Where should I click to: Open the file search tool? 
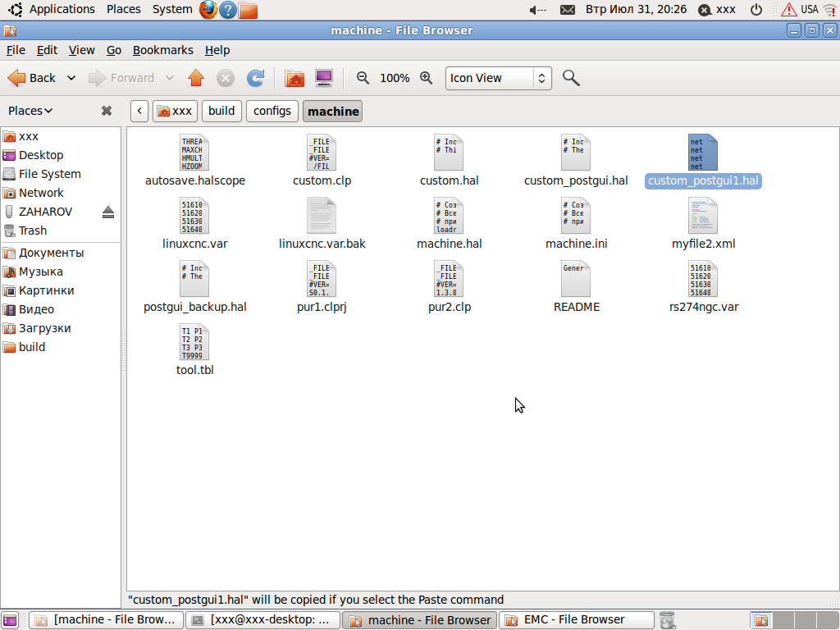pos(571,78)
